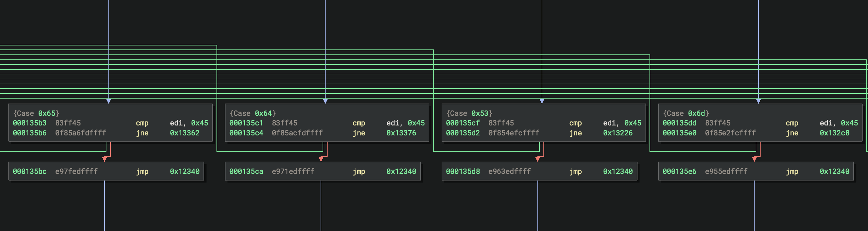Click jmp mnemonic at 000135bc
The image size is (868, 231).
(142, 172)
